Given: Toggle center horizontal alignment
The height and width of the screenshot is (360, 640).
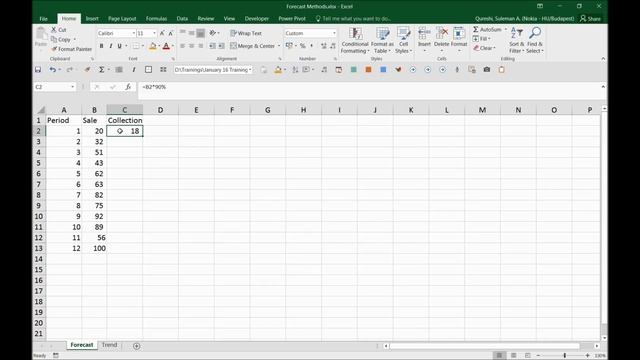Looking at the screenshot, I should click(x=191, y=46).
